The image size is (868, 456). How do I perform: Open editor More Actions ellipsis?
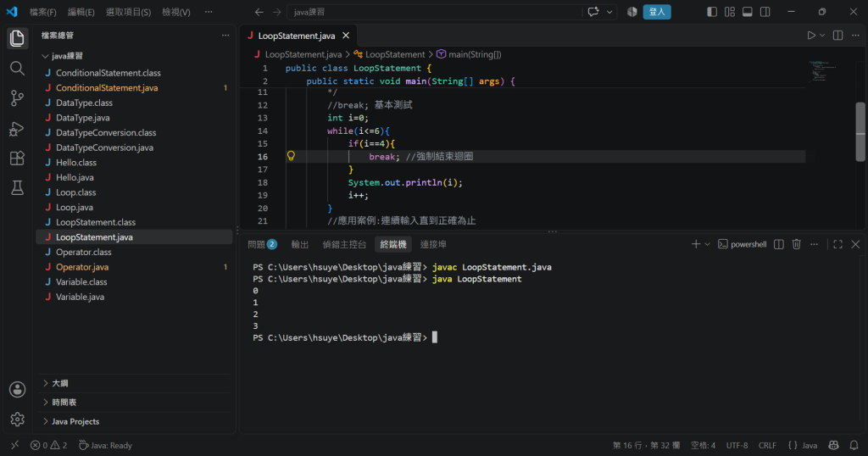[855, 36]
